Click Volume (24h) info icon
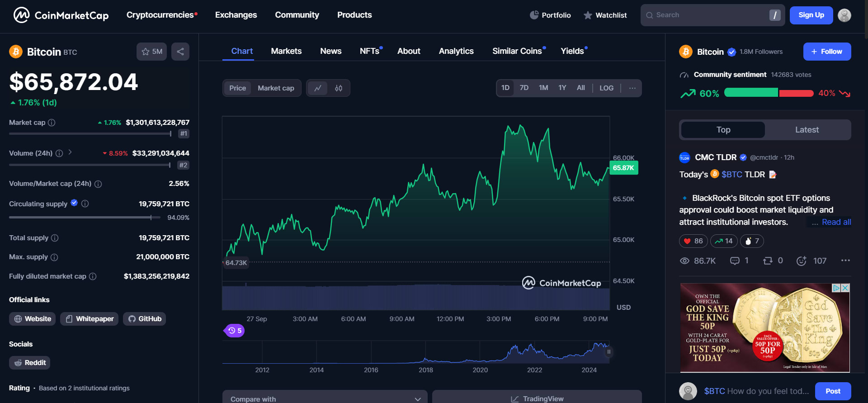This screenshot has height=403, width=868. click(59, 153)
